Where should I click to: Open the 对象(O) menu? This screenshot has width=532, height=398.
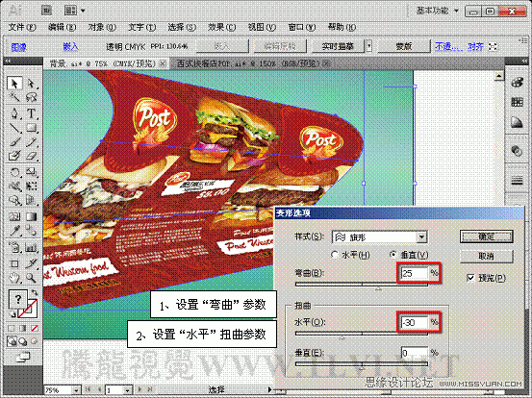pyautogui.click(x=102, y=27)
